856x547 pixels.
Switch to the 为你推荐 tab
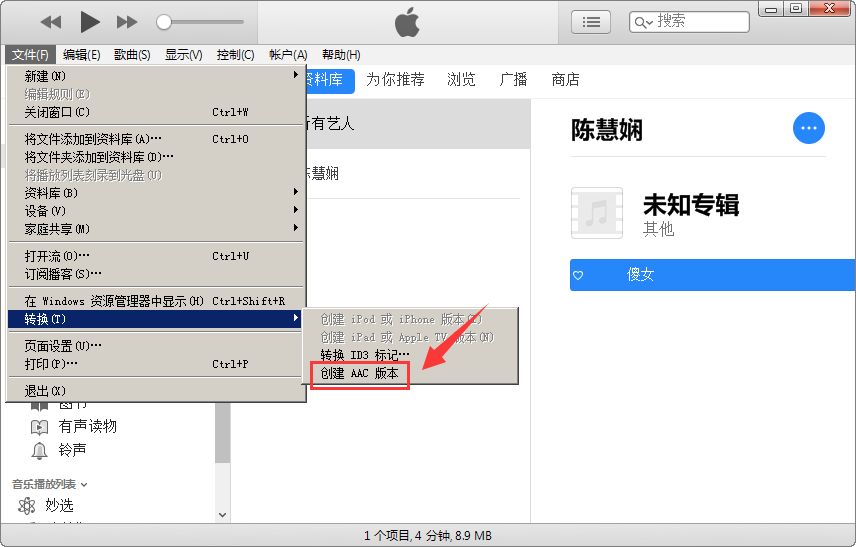pos(395,80)
